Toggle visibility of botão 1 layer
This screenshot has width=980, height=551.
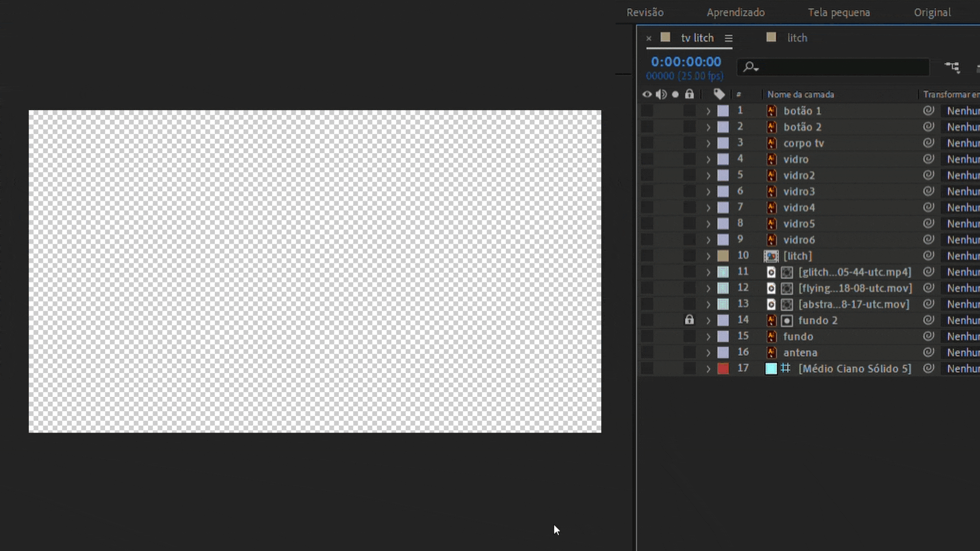tap(647, 111)
